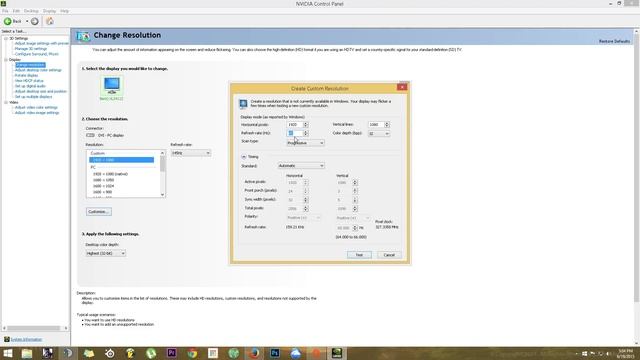640x360 pixels.
Task: Open the Scan type dropdown
Action: [305, 143]
